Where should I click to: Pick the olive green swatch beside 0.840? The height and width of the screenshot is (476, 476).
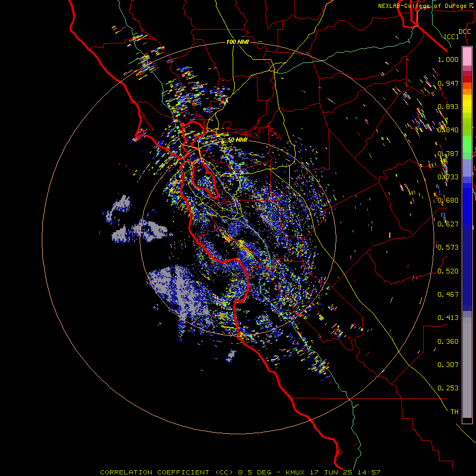coord(467,127)
